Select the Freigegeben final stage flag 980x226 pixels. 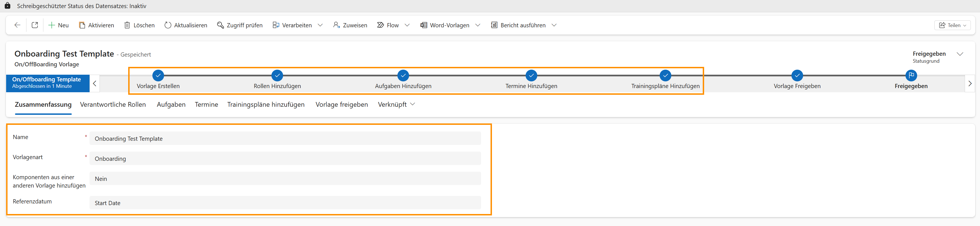coord(911,76)
